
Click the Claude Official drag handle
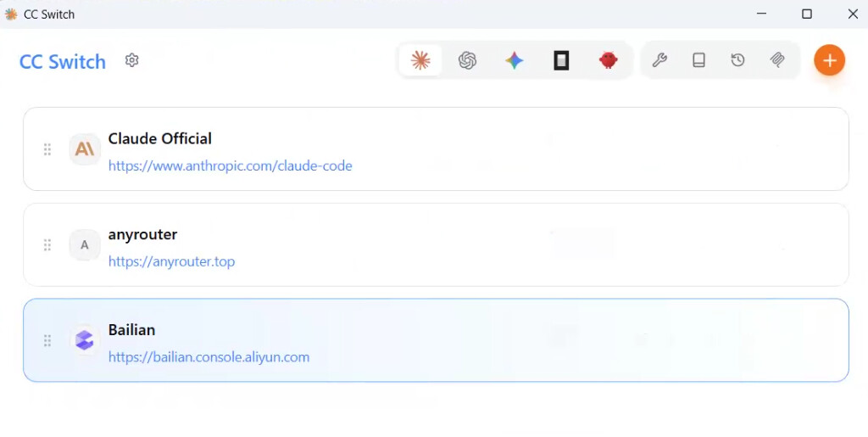(47, 149)
